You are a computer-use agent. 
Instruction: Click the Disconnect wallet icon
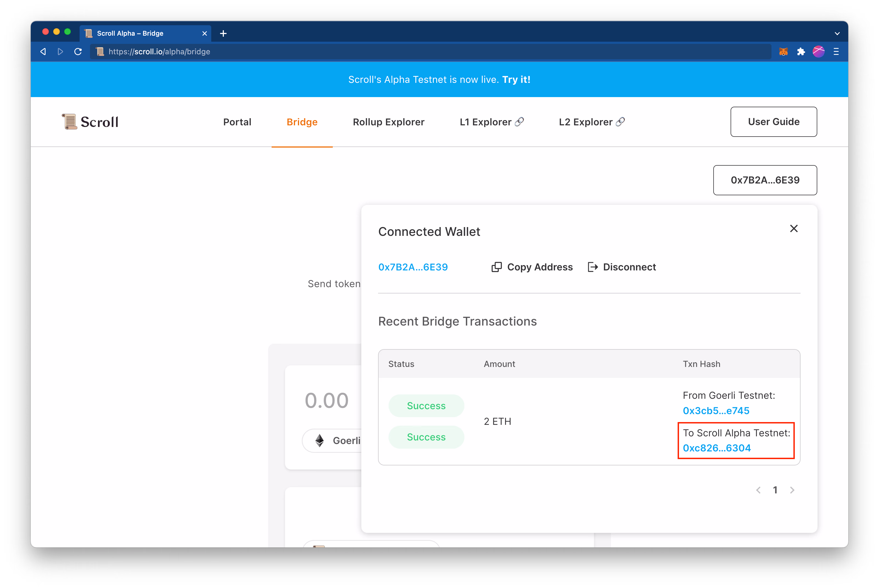[x=592, y=267]
